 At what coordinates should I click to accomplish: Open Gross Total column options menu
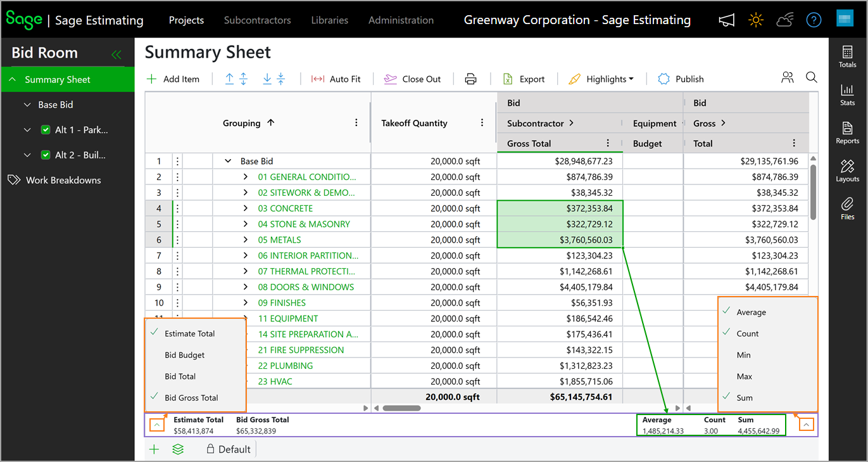pos(608,143)
